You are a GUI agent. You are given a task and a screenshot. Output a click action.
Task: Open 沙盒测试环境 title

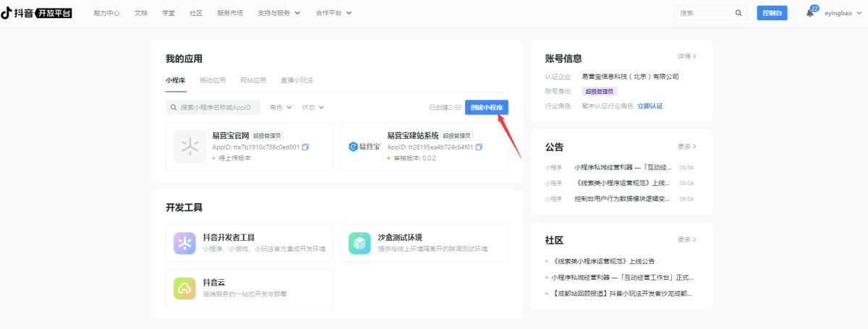399,237
